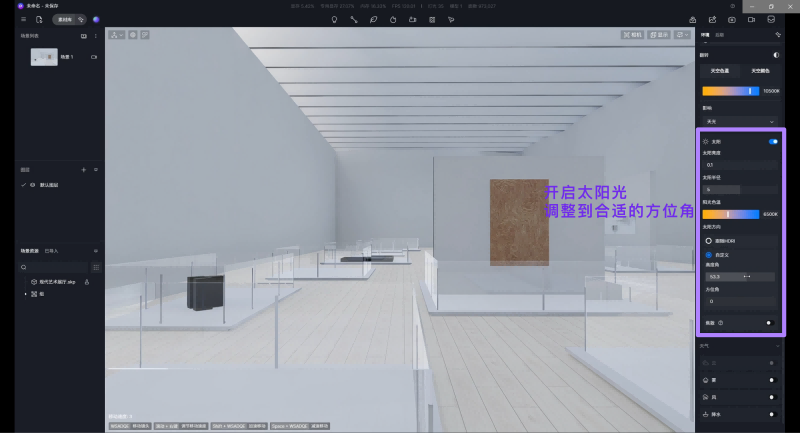800x433 pixels.
Task: Collapse the 天气 weather section
Action: tap(778, 346)
